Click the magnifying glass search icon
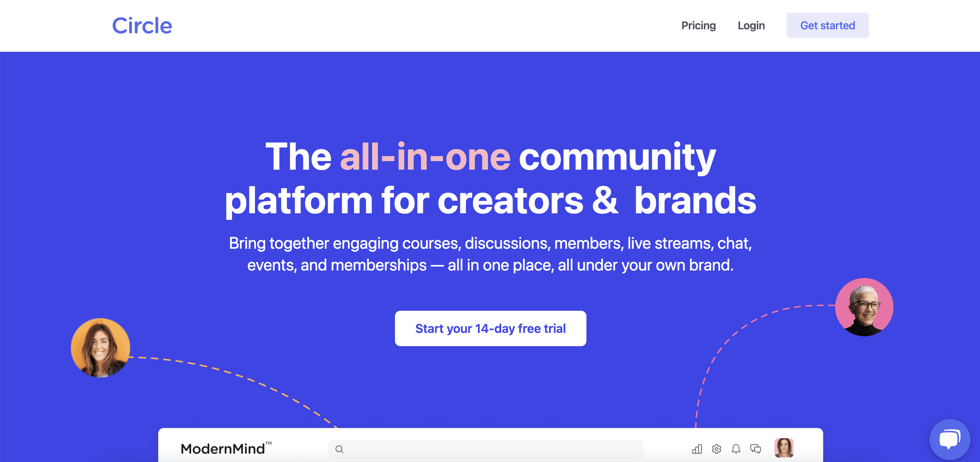Screen dimensions: 980x462 pos(339,449)
